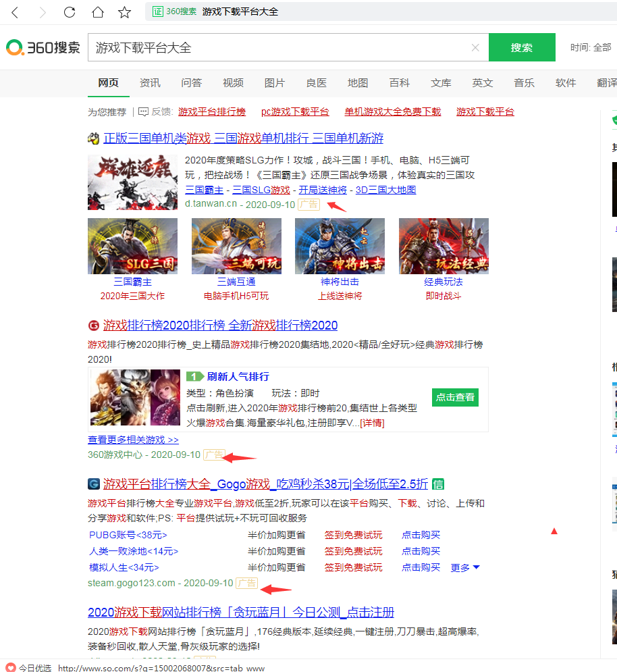The height and width of the screenshot is (672, 617).
Task: Open the 反馈 feedback icon
Action: (x=144, y=112)
